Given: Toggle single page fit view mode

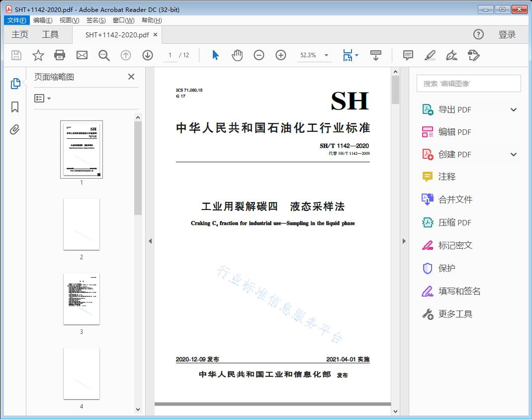Looking at the screenshot, I should pyautogui.click(x=348, y=55).
